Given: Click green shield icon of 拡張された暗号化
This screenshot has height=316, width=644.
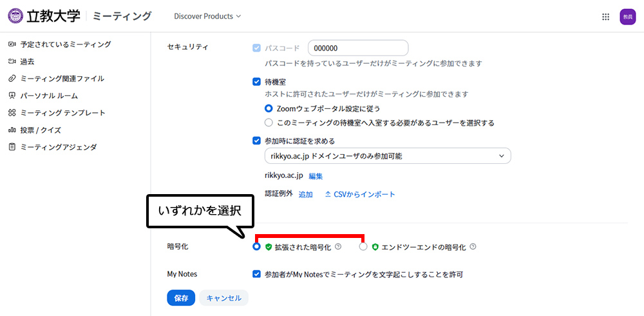Looking at the screenshot, I should (x=269, y=247).
